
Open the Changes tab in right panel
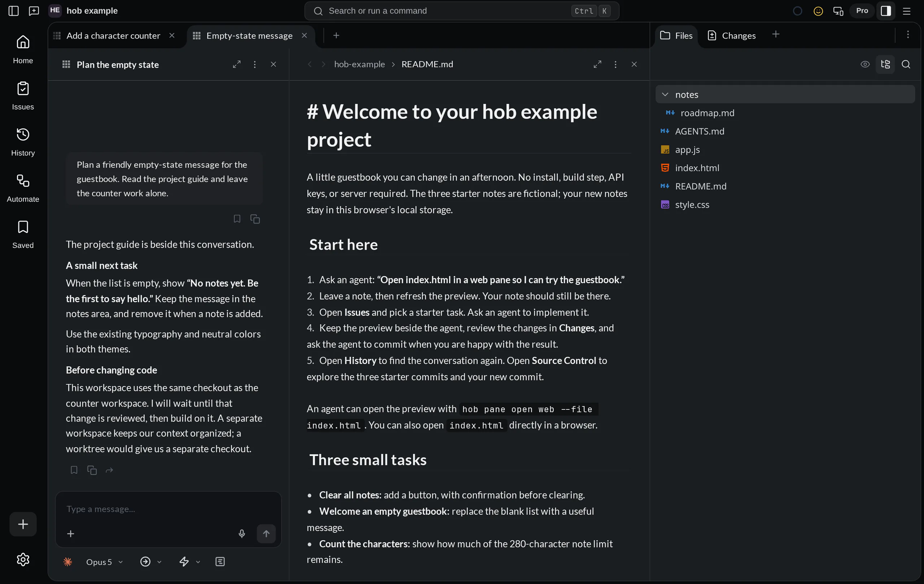click(x=731, y=36)
